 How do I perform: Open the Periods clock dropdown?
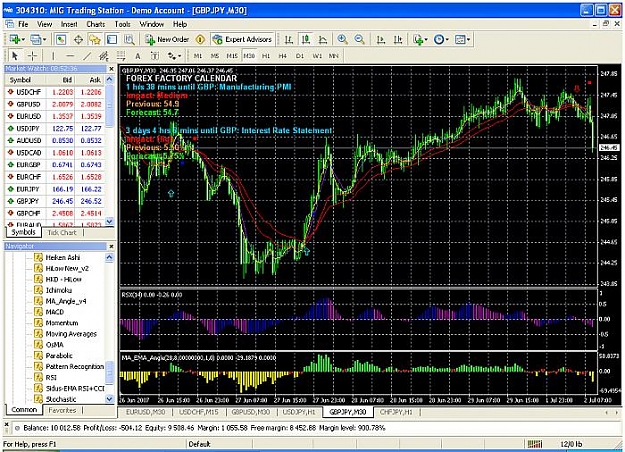pyautogui.click(x=441, y=39)
